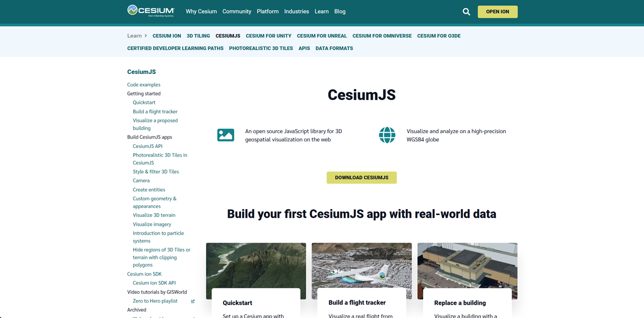
Task: Click the Cesium logo in header
Action: [x=151, y=11]
